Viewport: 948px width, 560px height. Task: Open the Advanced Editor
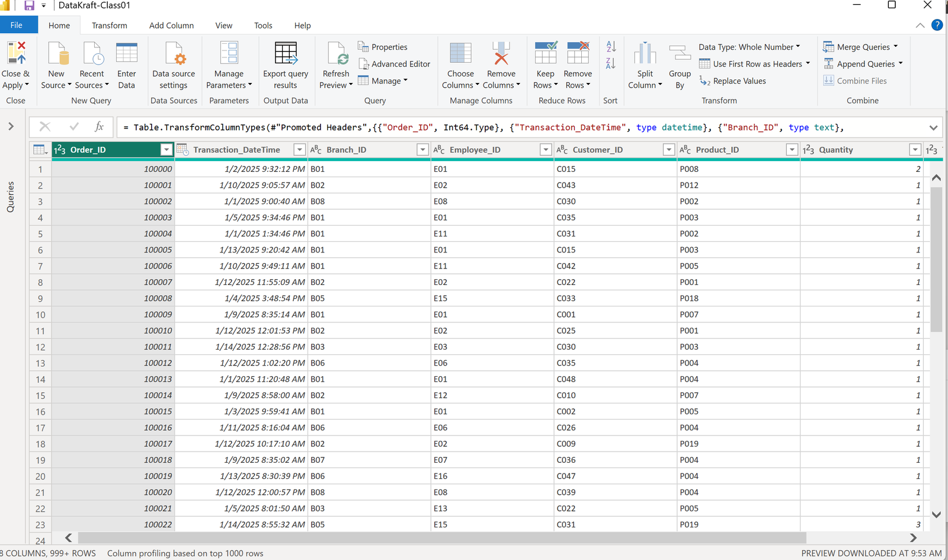[395, 64]
